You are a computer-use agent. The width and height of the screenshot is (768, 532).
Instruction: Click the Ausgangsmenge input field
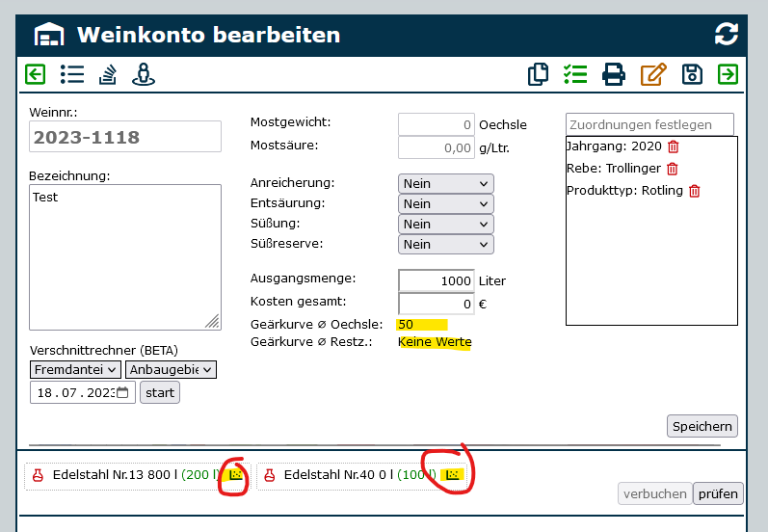[436, 280]
